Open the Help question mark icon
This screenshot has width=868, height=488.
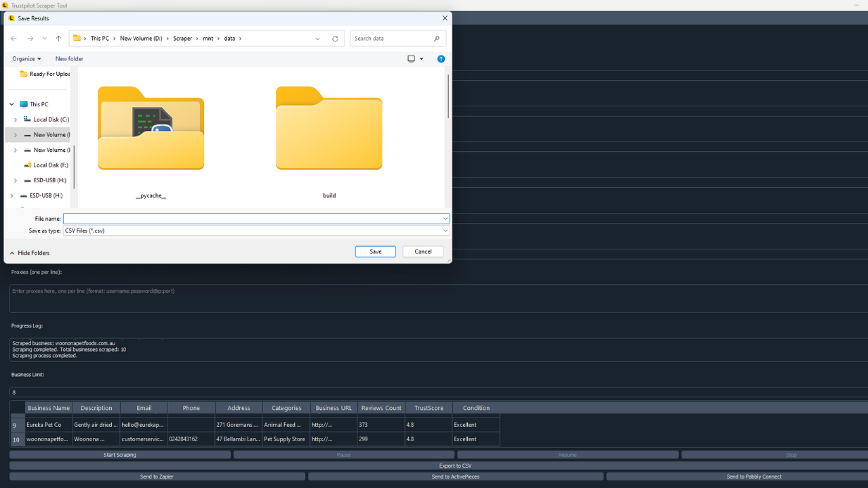coord(441,59)
